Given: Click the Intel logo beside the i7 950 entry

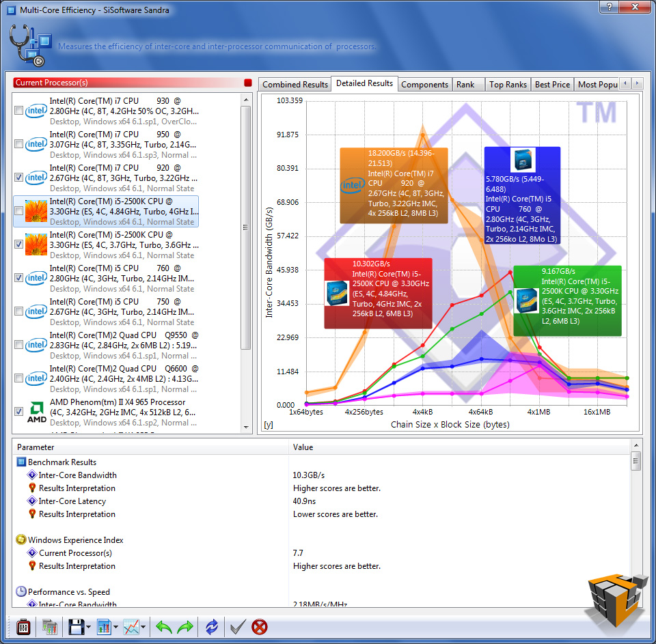Looking at the screenshot, I should (x=36, y=144).
